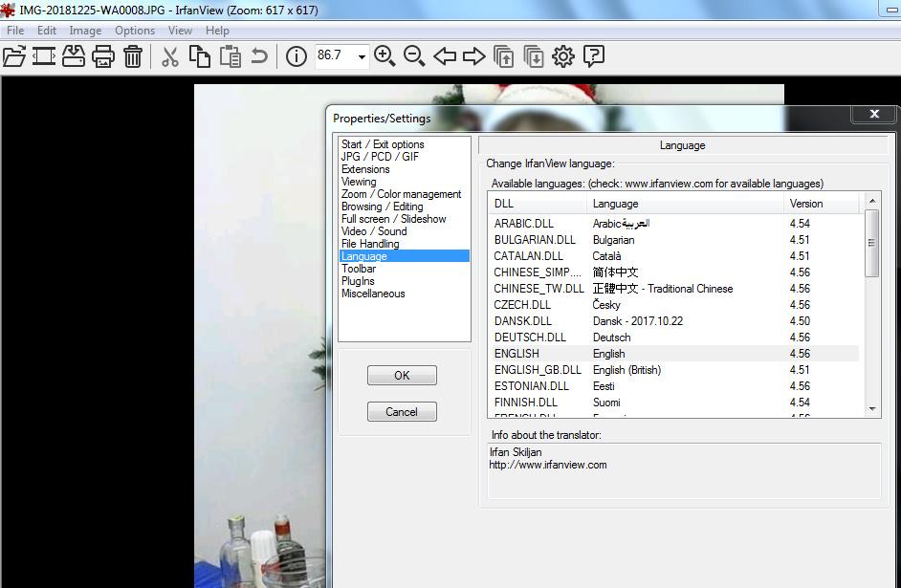
Task: Expand the zoom percentage dropdown
Action: pyautogui.click(x=362, y=56)
